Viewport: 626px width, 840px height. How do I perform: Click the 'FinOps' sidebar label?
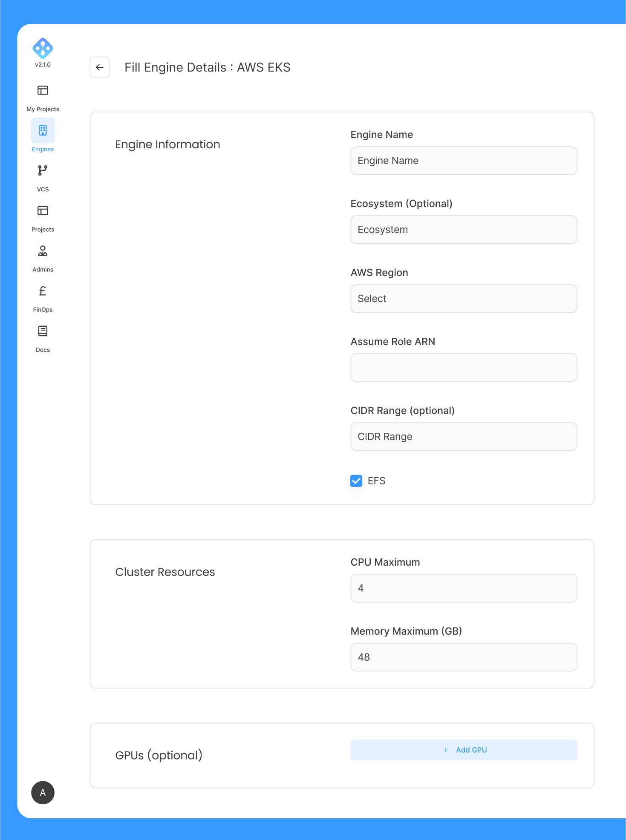[43, 310]
